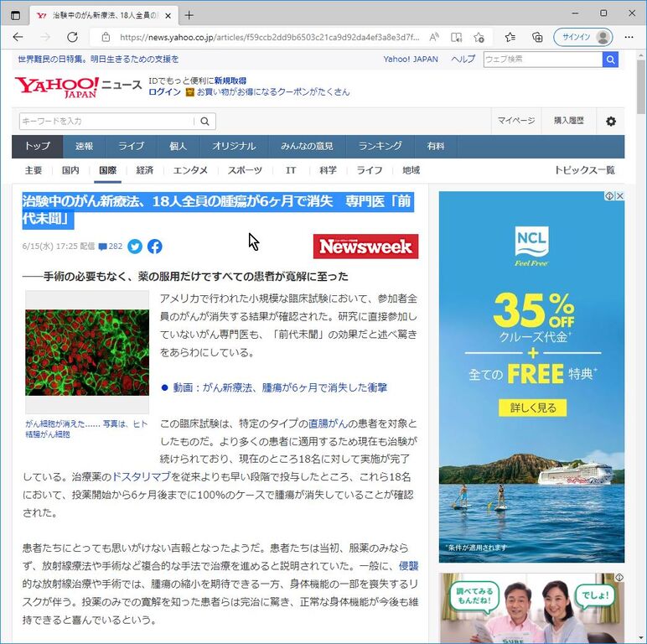This screenshot has width=647, height=644.
Task: Focus the web search field
Action: pyautogui.click(x=543, y=60)
